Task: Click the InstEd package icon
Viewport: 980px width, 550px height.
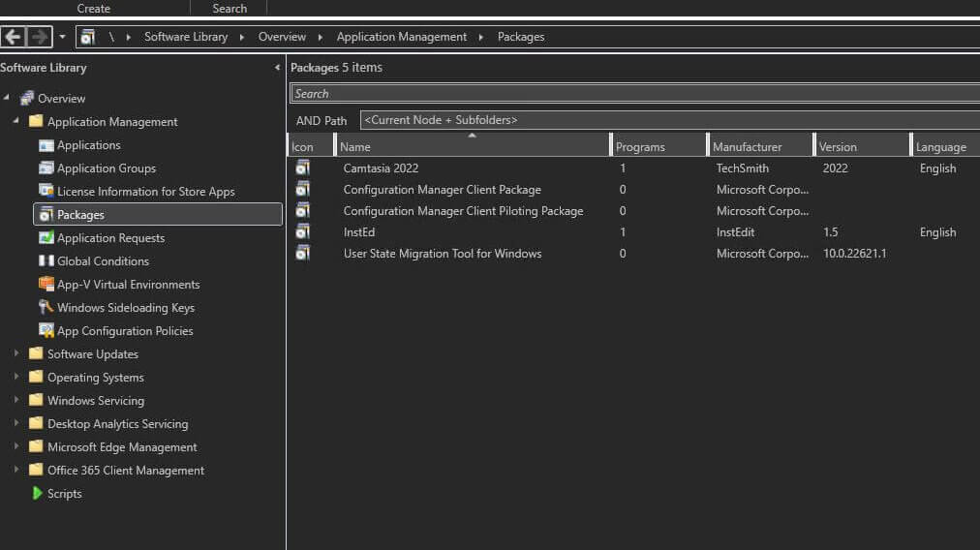Action: (303, 231)
